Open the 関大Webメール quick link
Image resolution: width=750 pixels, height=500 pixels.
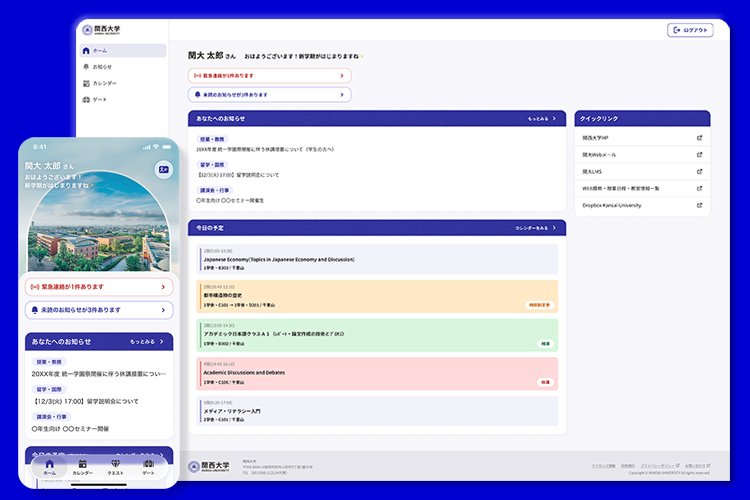[642, 155]
